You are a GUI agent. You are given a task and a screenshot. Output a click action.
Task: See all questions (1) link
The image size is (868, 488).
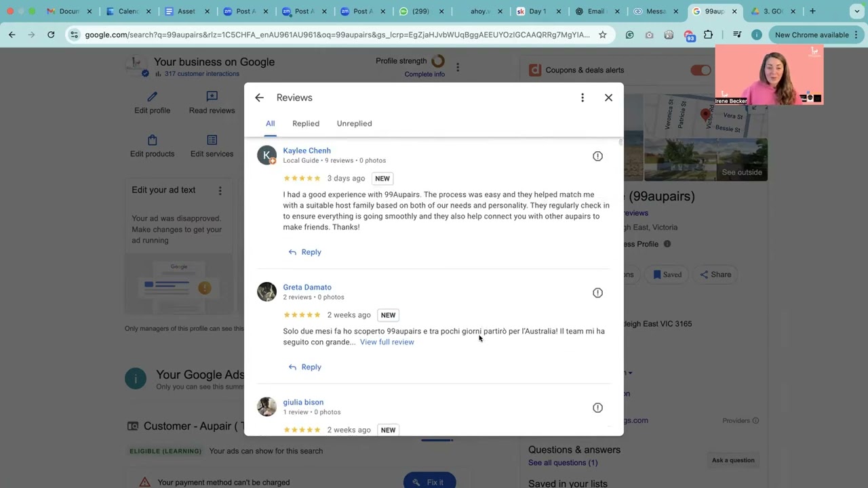point(563,463)
